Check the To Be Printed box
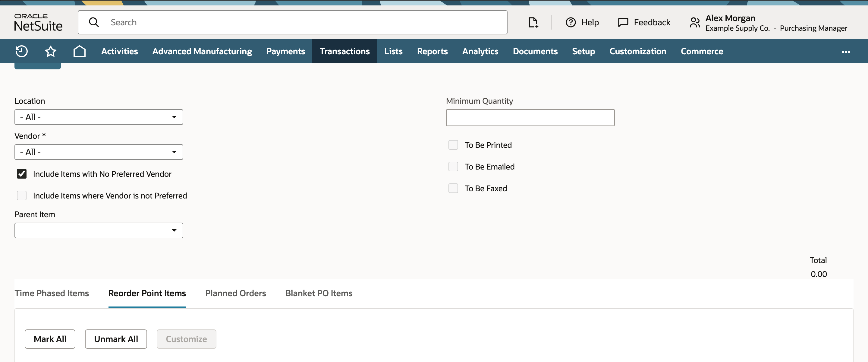 tap(453, 145)
